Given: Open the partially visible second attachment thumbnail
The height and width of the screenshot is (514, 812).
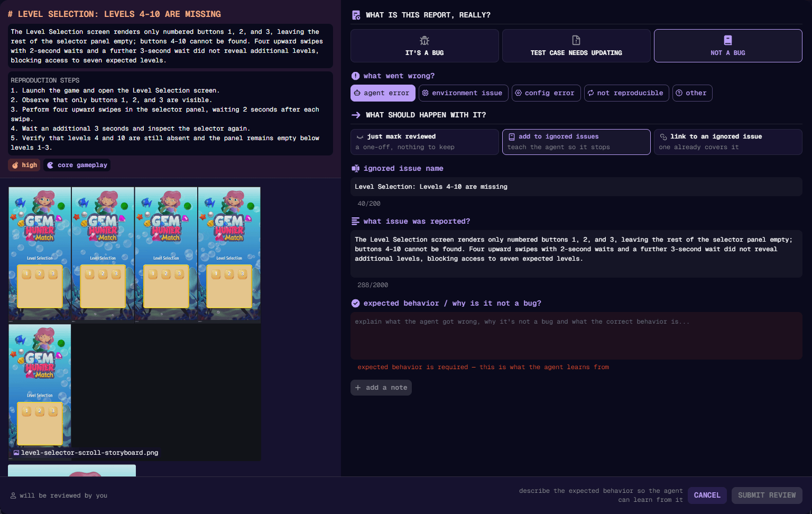Looking at the screenshot, I should (x=72, y=471).
